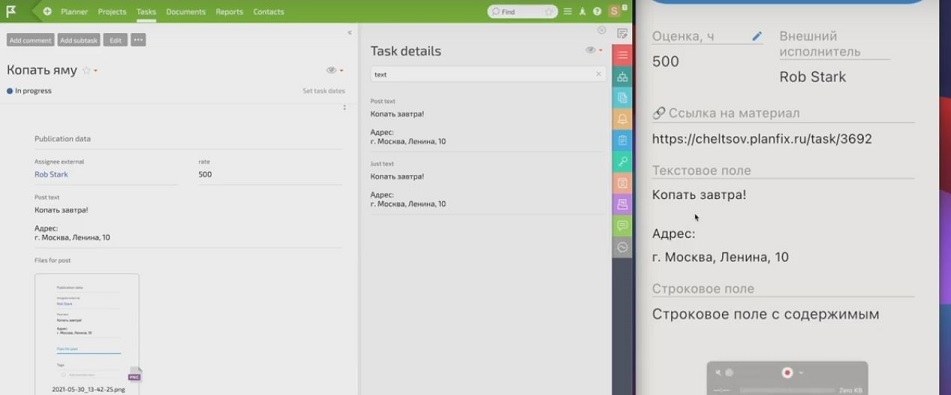Viewport: 951px width, 395px height.
Task: Change the In progress status
Action: tap(29, 91)
